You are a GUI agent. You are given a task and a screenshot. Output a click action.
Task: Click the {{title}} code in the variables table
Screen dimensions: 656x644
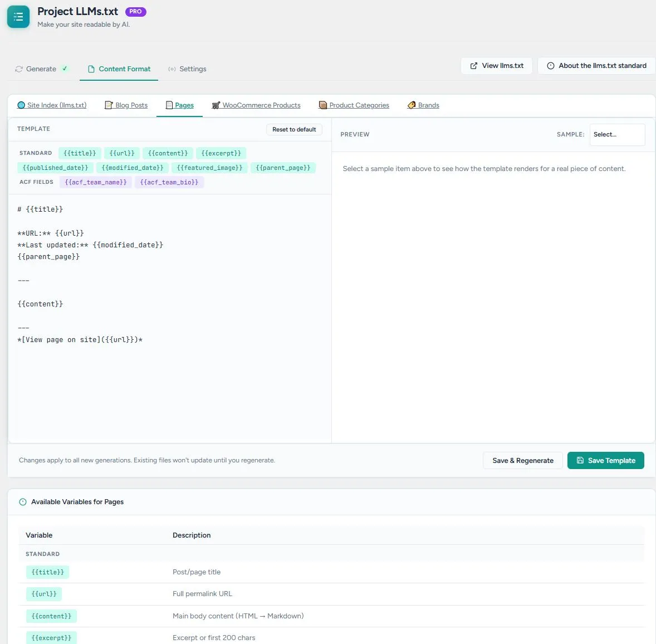point(48,572)
